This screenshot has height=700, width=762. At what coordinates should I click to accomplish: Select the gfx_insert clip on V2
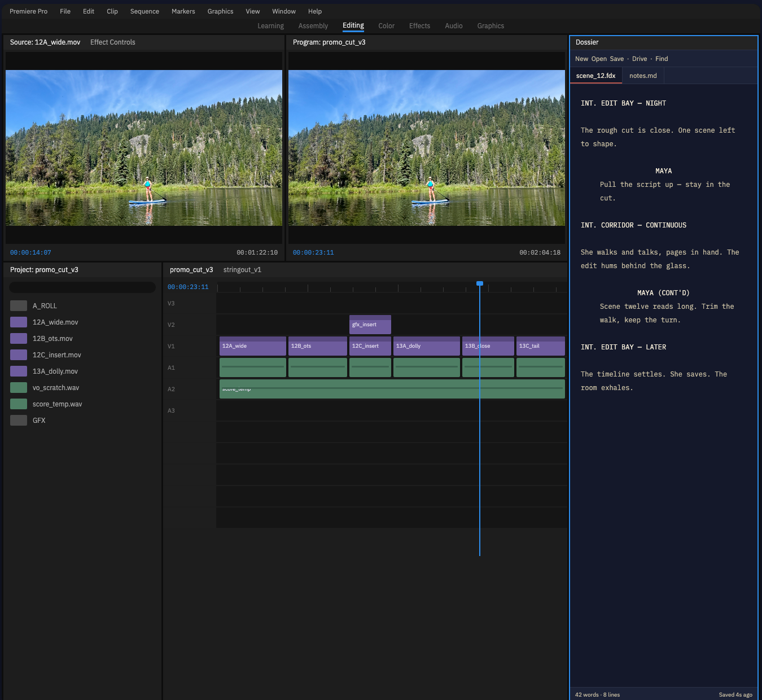(x=370, y=325)
